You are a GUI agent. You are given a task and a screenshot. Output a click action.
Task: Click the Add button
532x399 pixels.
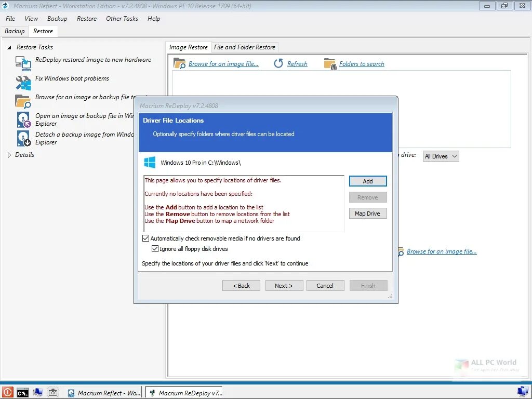(x=368, y=181)
